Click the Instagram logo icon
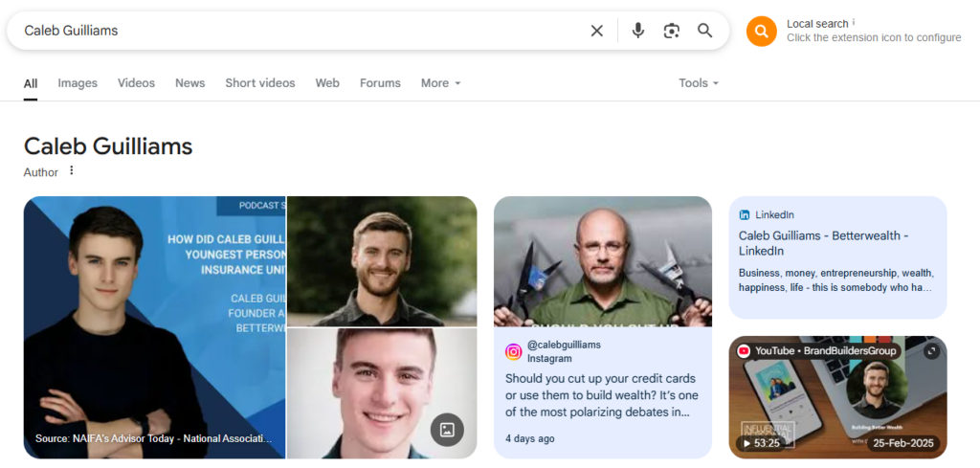 (513, 352)
